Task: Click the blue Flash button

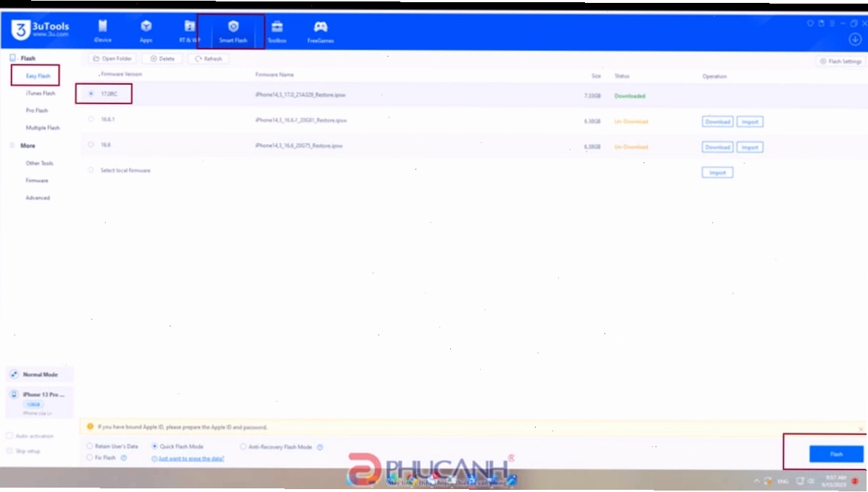Action: point(836,454)
